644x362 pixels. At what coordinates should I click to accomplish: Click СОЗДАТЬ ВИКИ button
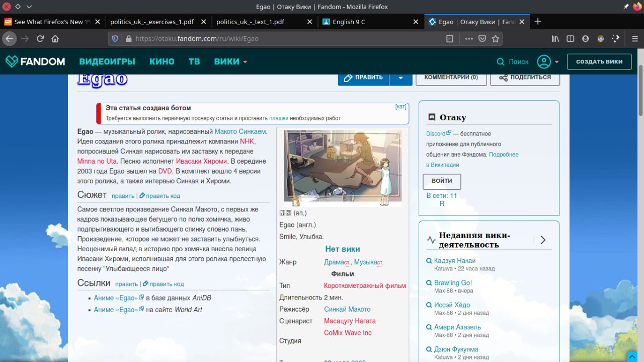(599, 61)
